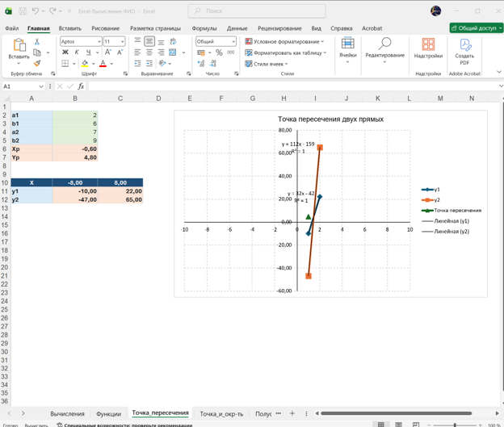The image size is (504, 427).
Task: Align text to bottom
Action: [161, 42]
